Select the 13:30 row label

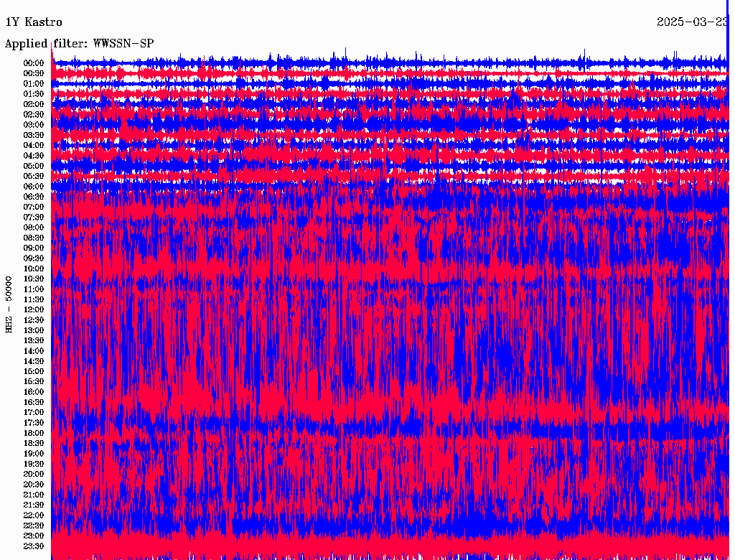tap(34, 340)
